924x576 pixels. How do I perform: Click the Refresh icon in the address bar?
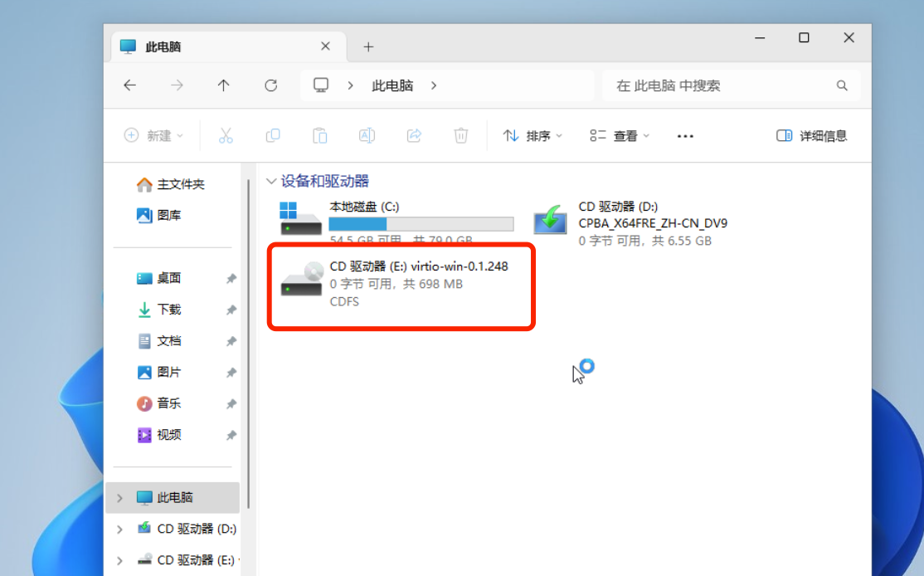[x=273, y=85]
